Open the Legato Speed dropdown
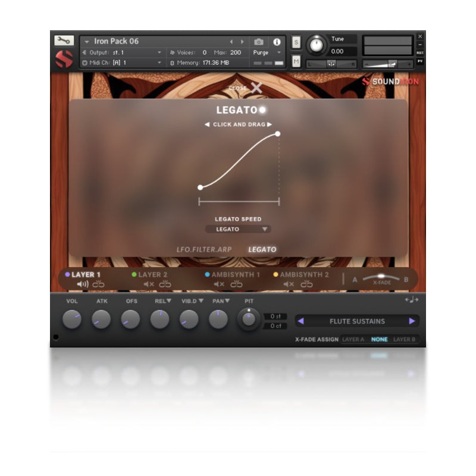This screenshot has width=476, height=476. (x=238, y=229)
